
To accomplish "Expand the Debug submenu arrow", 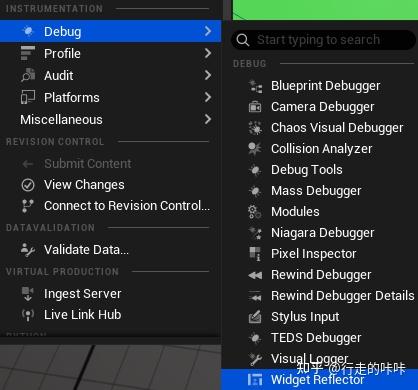I will click(x=208, y=31).
